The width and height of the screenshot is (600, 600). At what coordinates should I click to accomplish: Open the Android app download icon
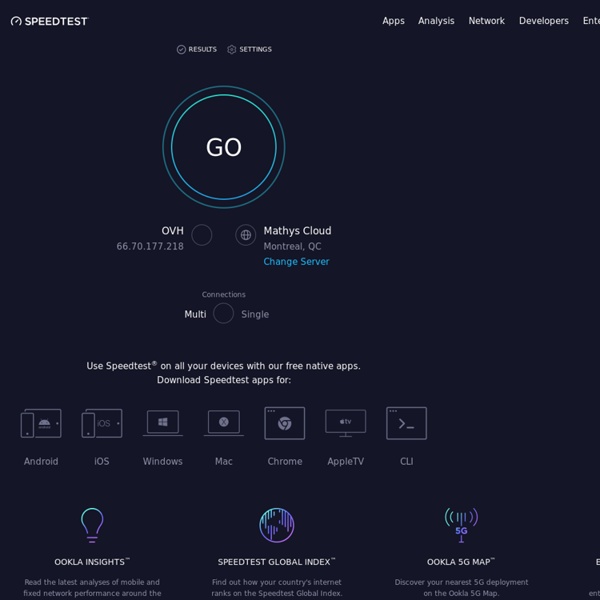pos(41,424)
